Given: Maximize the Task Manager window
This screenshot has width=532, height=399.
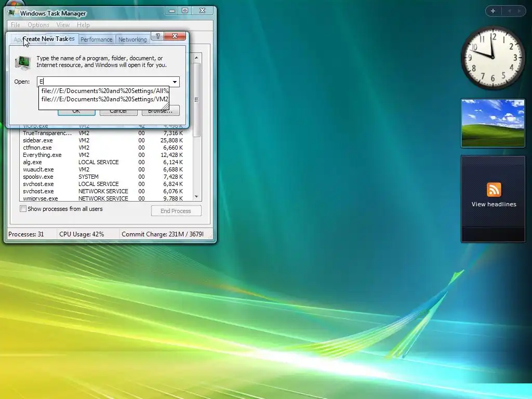Looking at the screenshot, I should [x=185, y=11].
